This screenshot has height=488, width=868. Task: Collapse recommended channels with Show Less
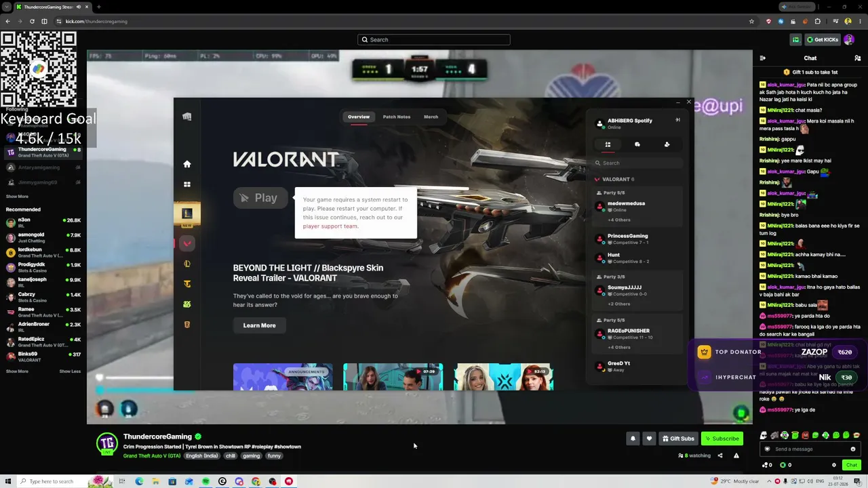[70, 371]
